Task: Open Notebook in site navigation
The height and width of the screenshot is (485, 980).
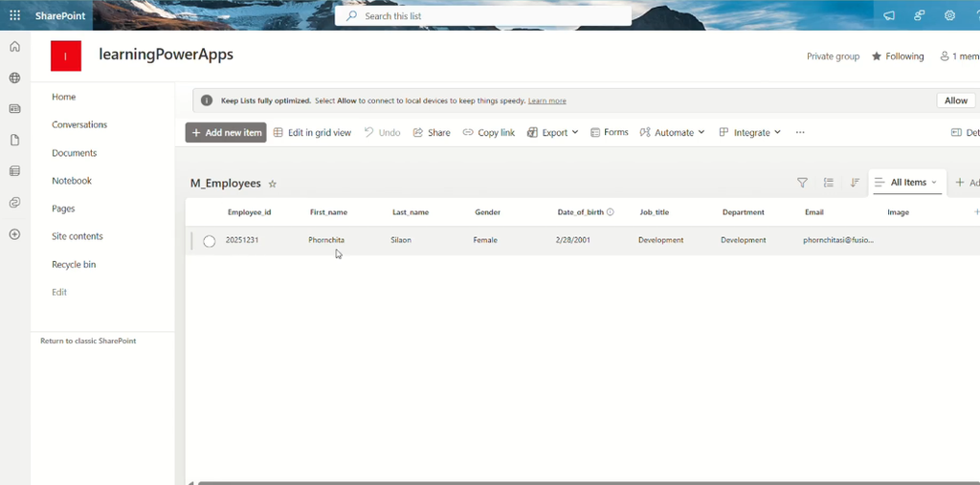Action: [72, 181]
